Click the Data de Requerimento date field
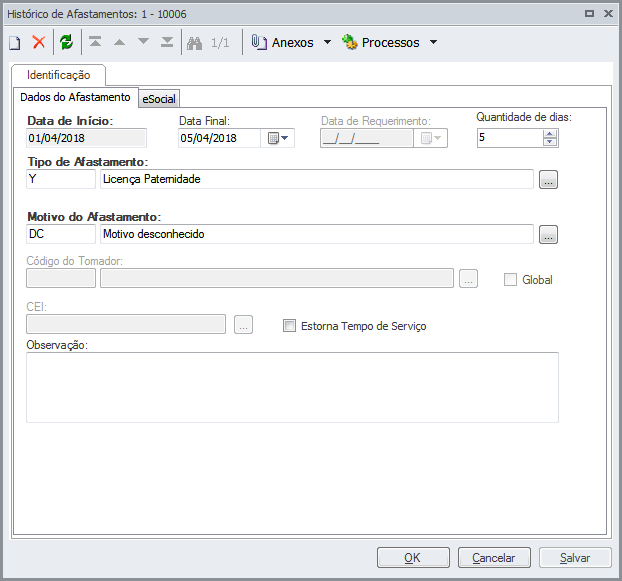The image size is (622, 581). tap(367, 138)
